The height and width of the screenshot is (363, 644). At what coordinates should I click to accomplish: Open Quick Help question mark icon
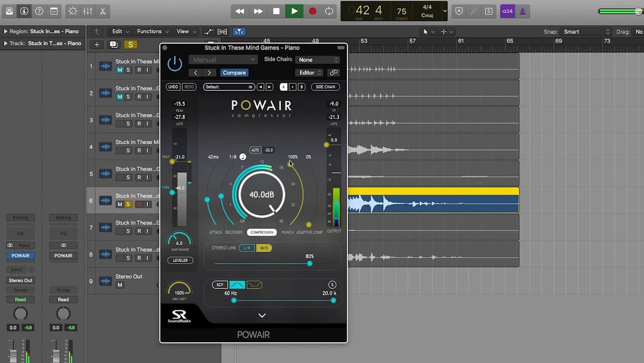pos(39,11)
